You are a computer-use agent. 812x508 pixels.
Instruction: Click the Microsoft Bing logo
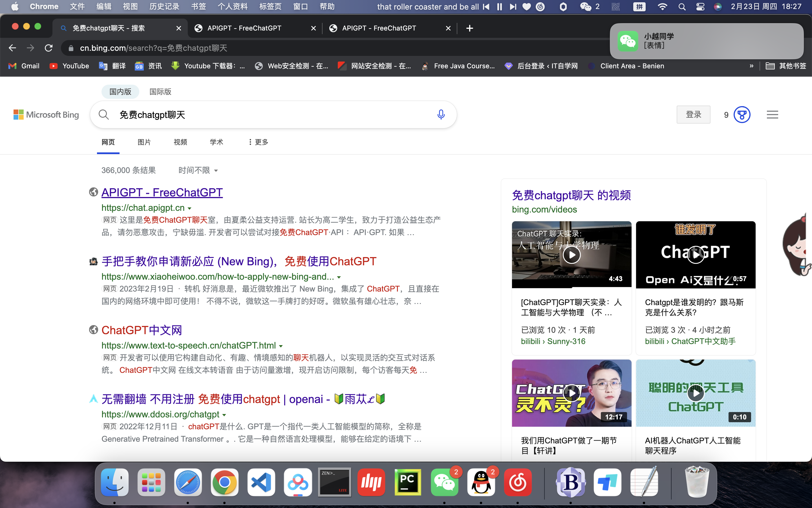click(46, 115)
